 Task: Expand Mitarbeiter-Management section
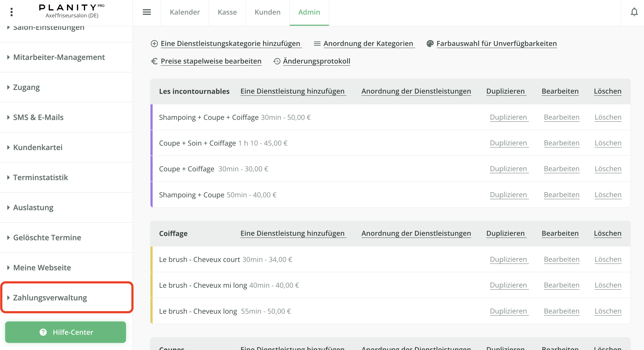point(59,57)
